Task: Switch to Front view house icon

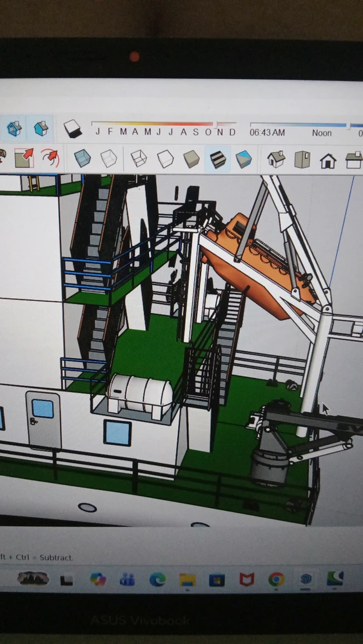Action: click(x=328, y=160)
